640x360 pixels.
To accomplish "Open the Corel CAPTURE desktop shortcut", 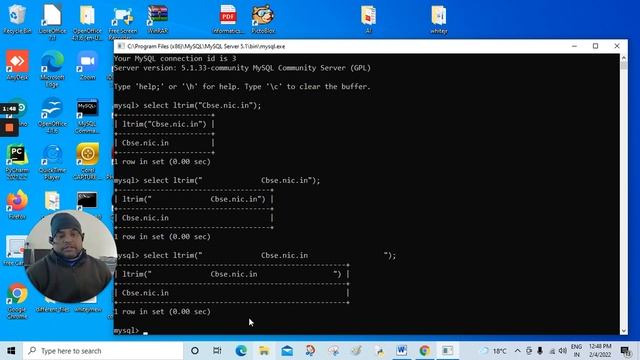I will point(87,162).
